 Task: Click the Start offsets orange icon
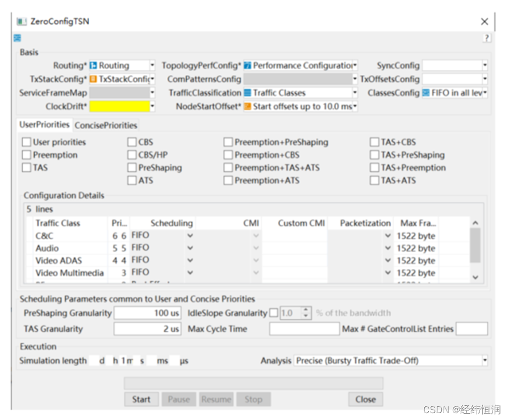[x=248, y=106]
